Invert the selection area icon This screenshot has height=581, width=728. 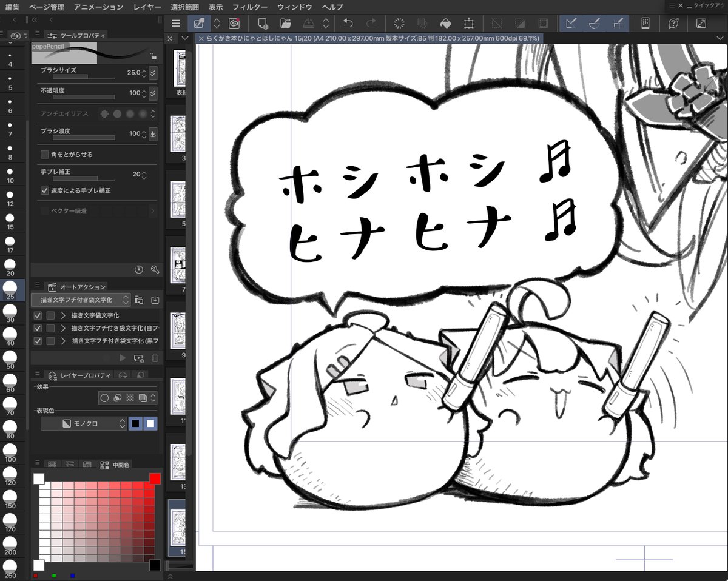[520, 23]
